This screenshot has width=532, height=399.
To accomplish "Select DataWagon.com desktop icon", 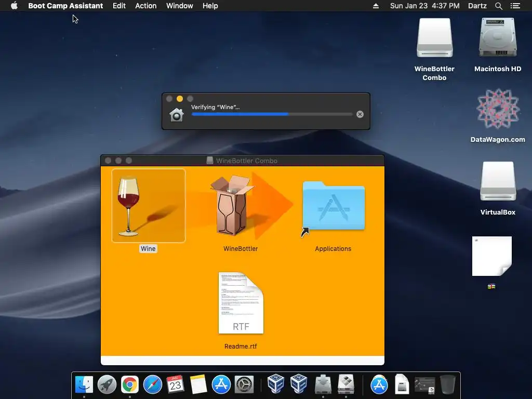I will (x=498, y=109).
